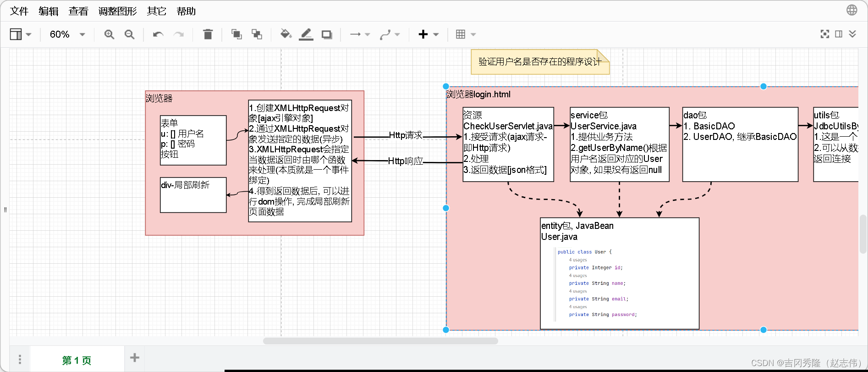This screenshot has height=372, width=868.
Task: Select the utils包 JdbcUtils box
Action: coord(835,144)
